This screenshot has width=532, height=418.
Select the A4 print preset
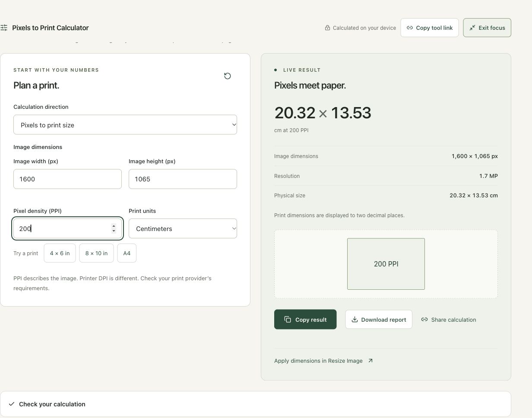tap(127, 253)
